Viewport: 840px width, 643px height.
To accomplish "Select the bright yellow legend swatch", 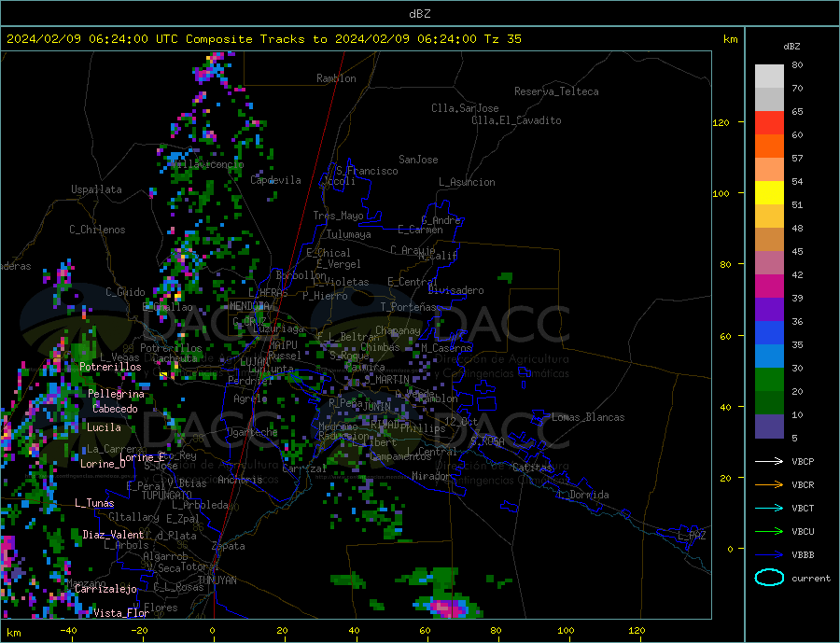I will click(769, 193).
